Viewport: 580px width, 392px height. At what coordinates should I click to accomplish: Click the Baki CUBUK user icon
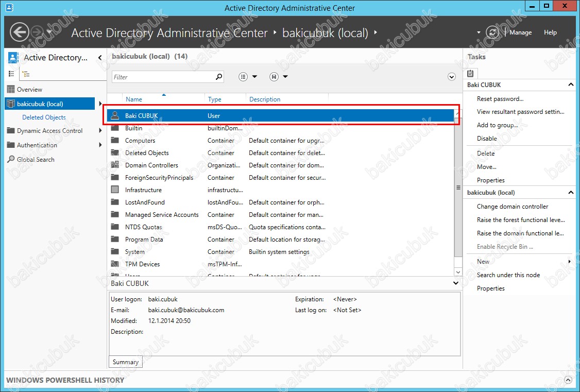tap(115, 115)
